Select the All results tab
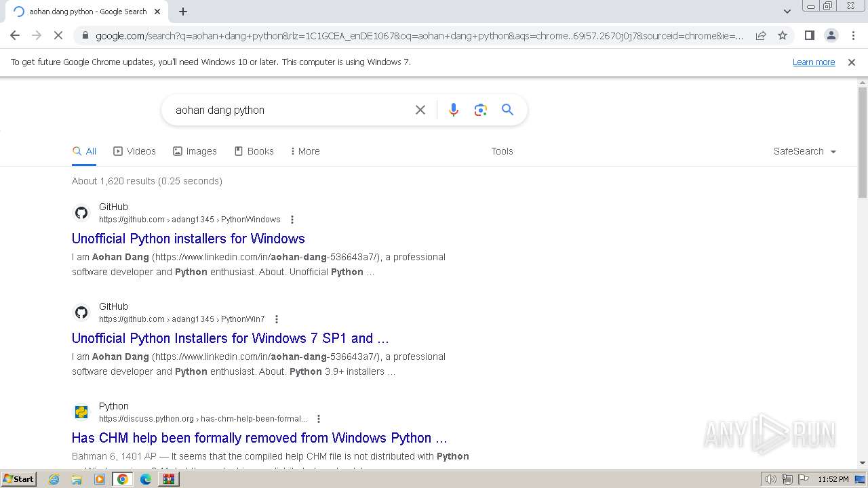The image size is (868, 488). [85, 151]
